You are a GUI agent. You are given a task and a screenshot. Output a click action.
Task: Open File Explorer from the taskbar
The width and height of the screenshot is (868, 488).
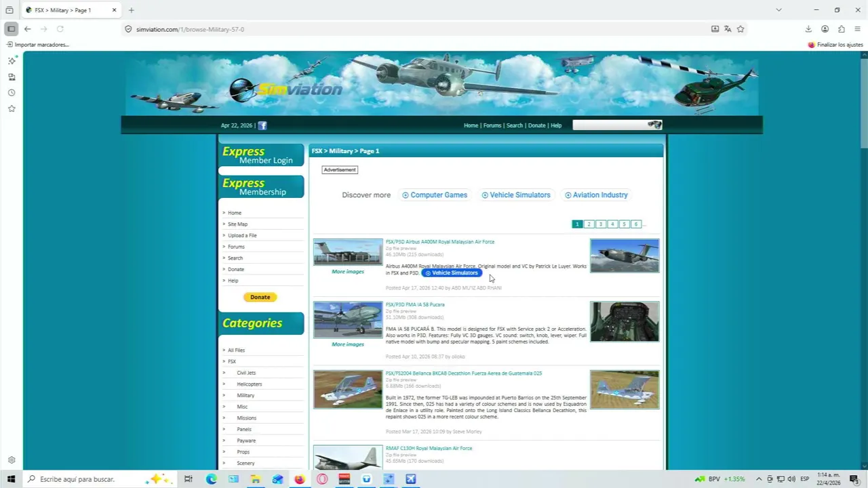[x=256, y=479]
